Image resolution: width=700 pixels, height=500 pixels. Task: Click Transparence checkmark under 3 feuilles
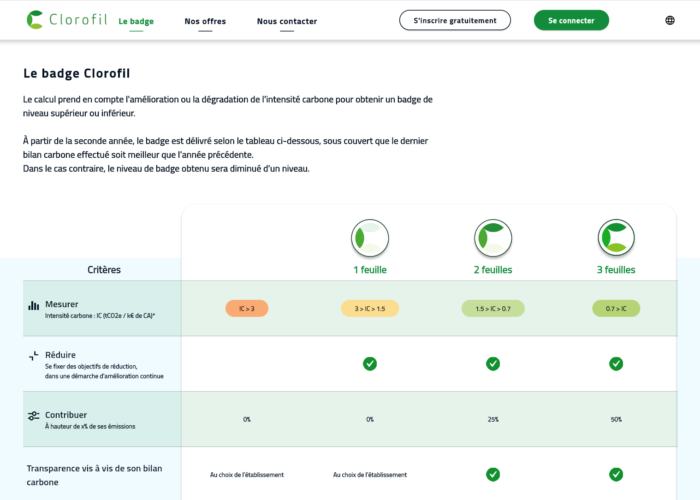[x=616, y=474]
